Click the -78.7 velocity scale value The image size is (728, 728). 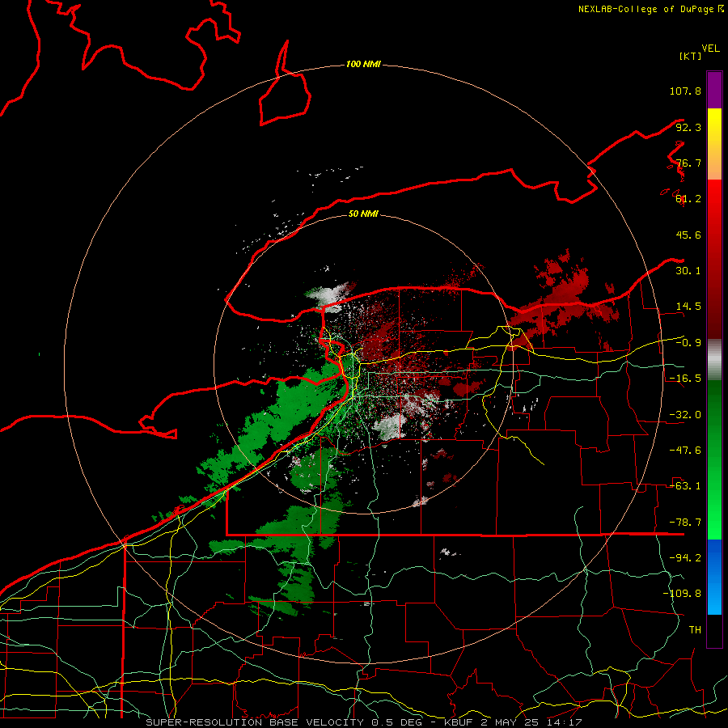coord(685,523)
